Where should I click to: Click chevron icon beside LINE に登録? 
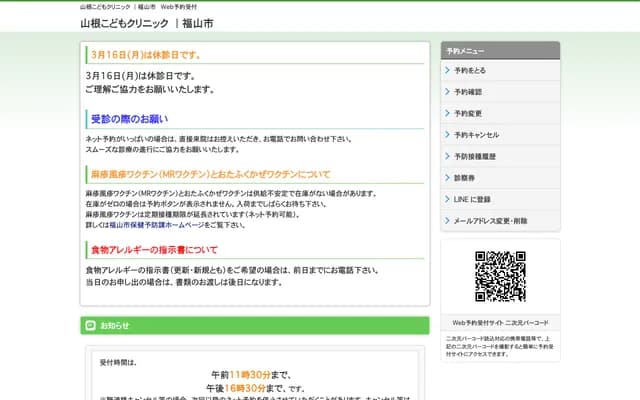447,199
